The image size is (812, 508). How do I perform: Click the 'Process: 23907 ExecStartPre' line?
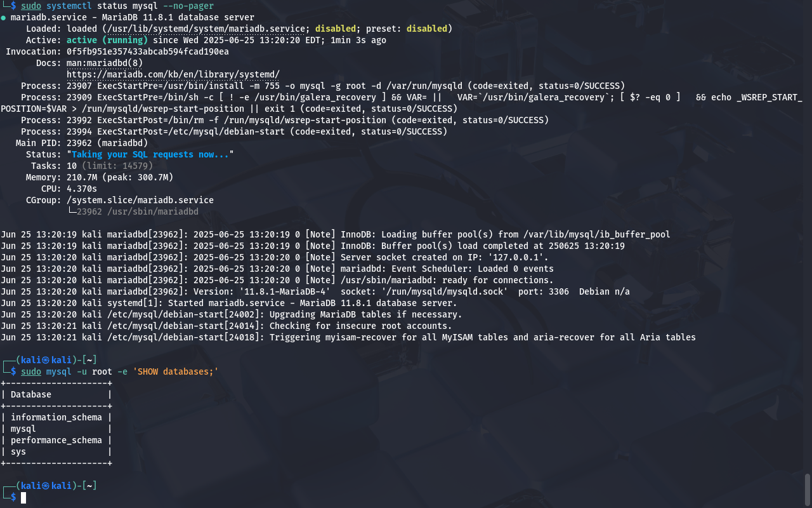[323, 86]
